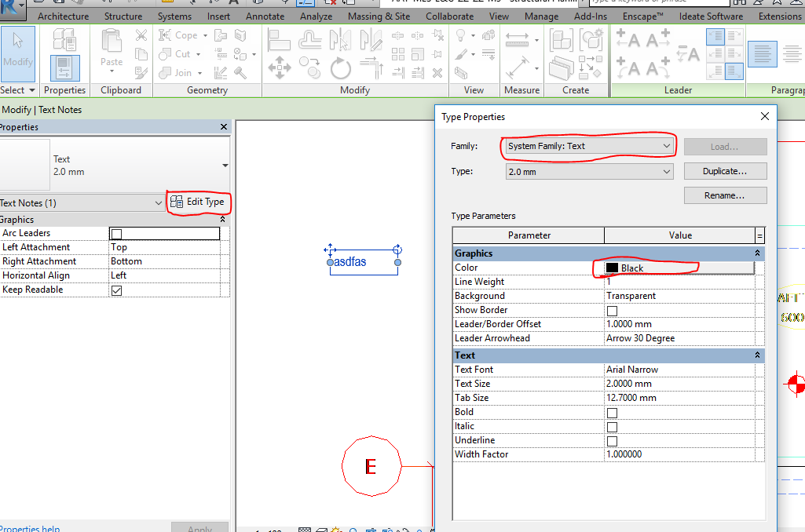Select the Move tool
The width and height of the screenshot is (805, 532).
coord(280,68)
